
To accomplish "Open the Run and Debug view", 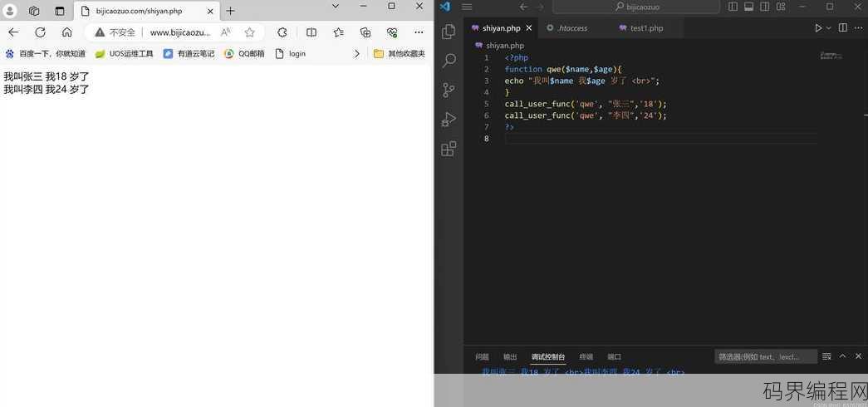I will [449, 119].
